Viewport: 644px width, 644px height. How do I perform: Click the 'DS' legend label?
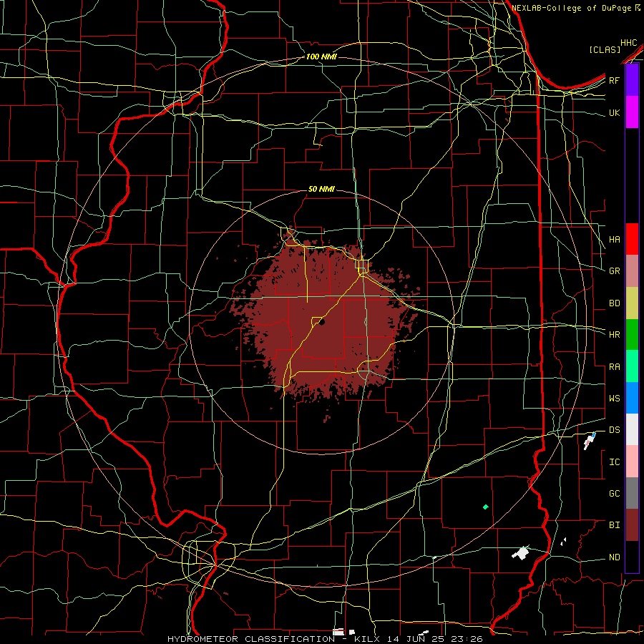[615, 430]
